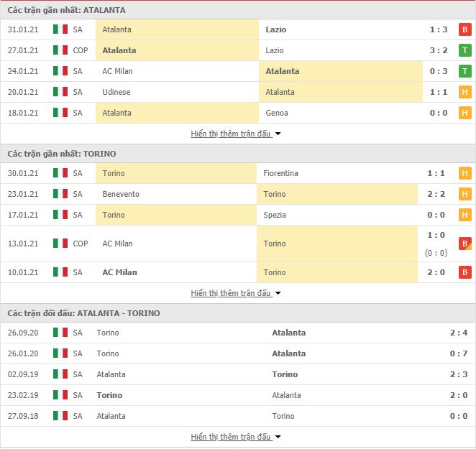
Task: Click the Italy flag on the 31.01.21 row
Action: 60,29
